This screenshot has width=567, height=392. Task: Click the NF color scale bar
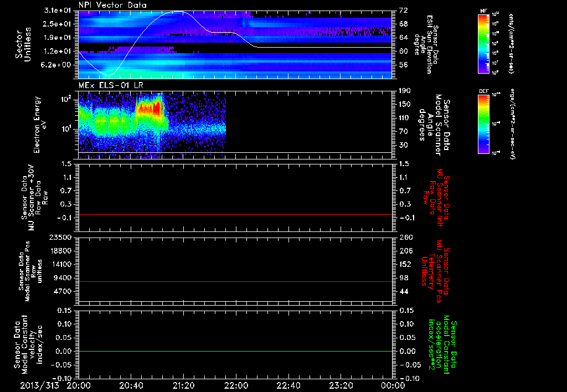point(484,44)
